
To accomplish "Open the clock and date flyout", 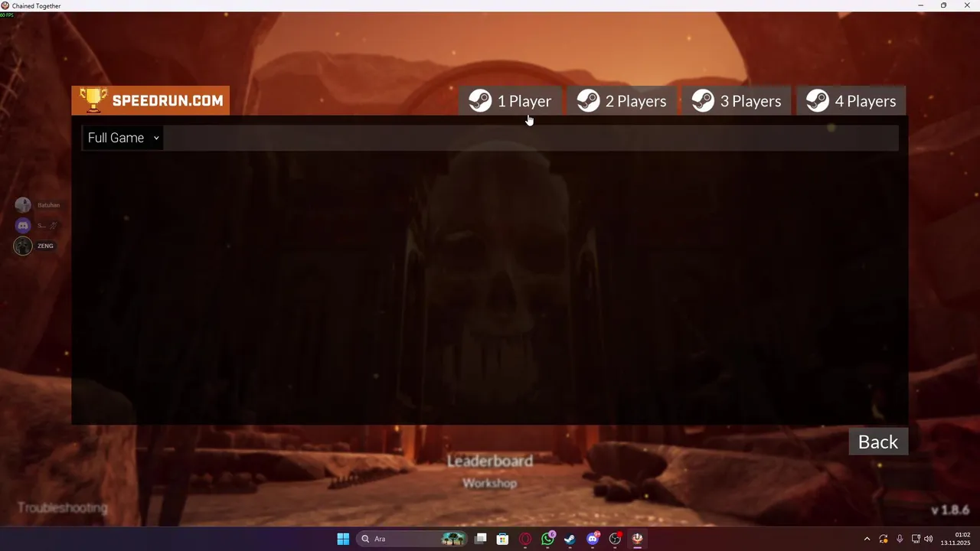I will (x=956, y=539).
